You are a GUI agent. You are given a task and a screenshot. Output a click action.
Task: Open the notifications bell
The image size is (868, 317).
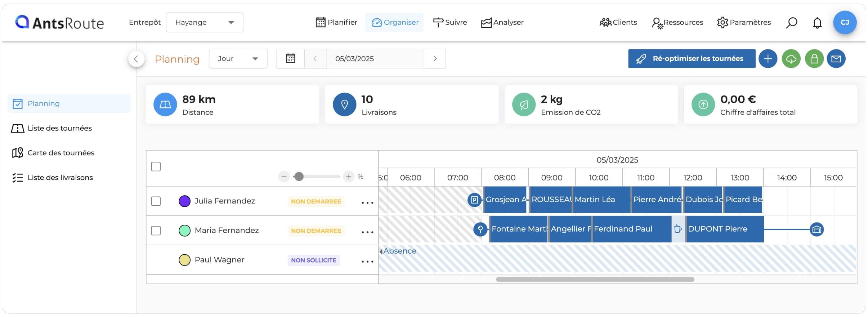pyautogui.click(x=817, y=23)
